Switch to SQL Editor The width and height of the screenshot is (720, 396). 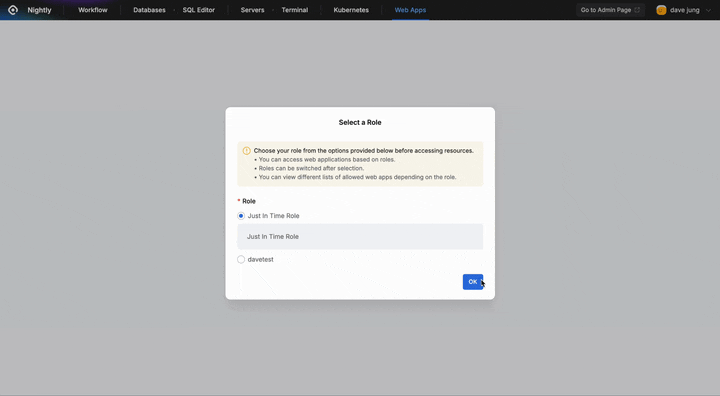coord(199,10)
